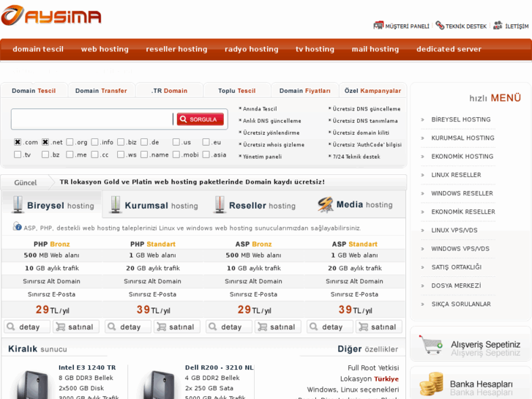
Task: Focus the domain name search field
Action: pos(92,119)
